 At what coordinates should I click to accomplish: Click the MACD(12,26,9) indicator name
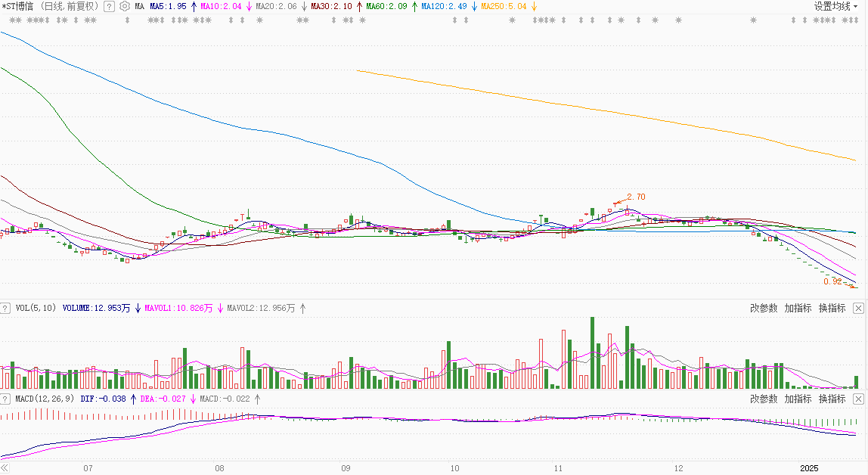(45, 399)
